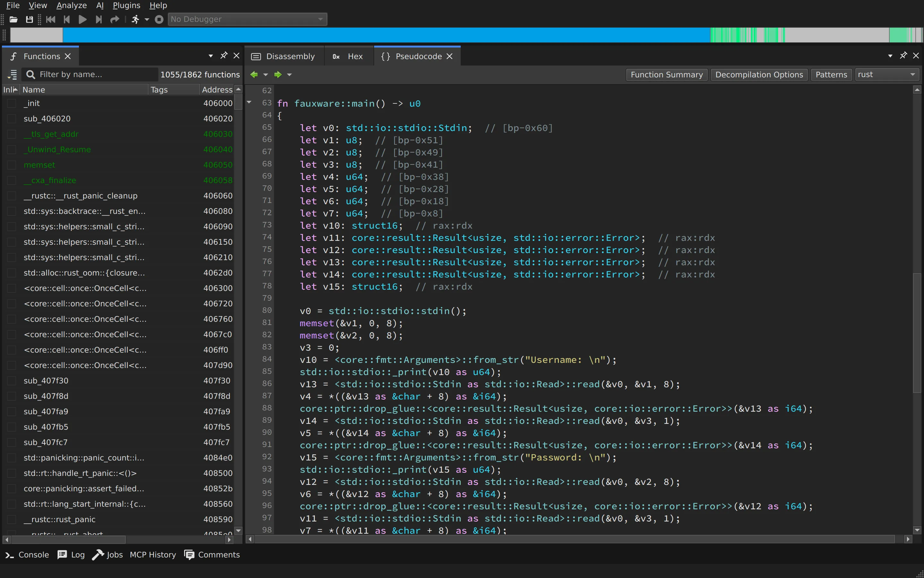Toggle inline checkbox for __rustc::__rust_panic_cleanup
This screenshot has height=578, width=924.
(x=12, y=196)
